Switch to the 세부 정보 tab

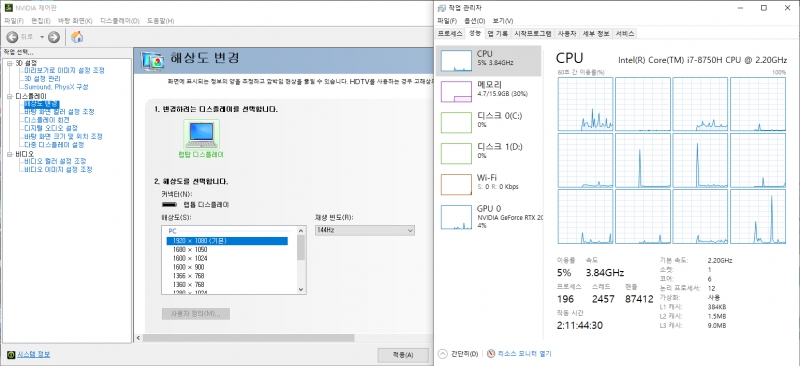[596, 34]
